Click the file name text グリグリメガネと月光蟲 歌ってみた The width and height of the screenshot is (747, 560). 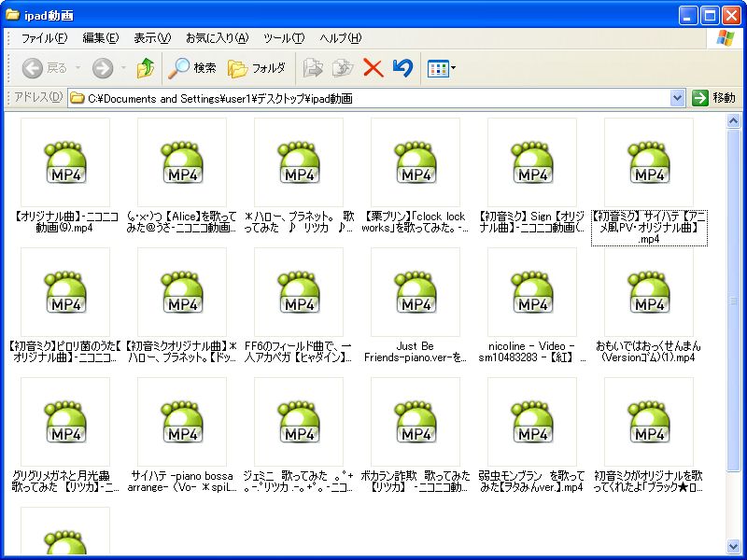[65, 481]
